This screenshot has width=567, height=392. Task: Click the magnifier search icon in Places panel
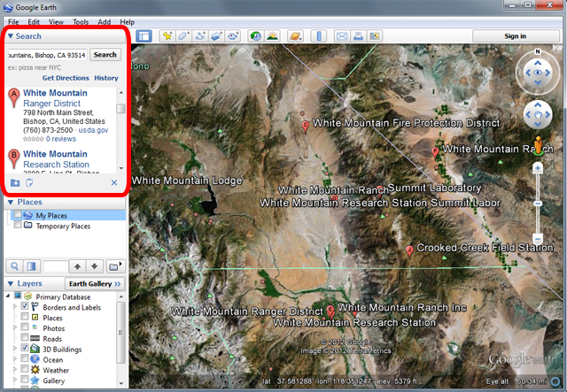tap(14, 265)
